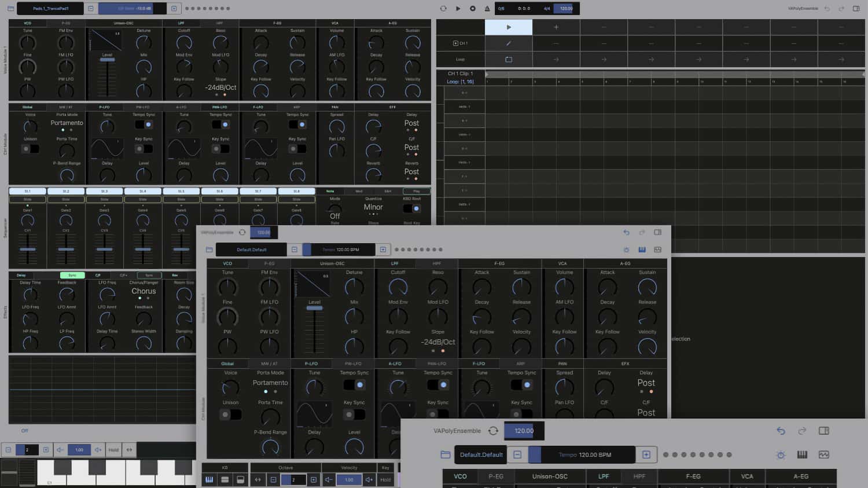Click the 120.00 tempo field in the top transport
Screen dimensions: 868x488
pos(567,9)
